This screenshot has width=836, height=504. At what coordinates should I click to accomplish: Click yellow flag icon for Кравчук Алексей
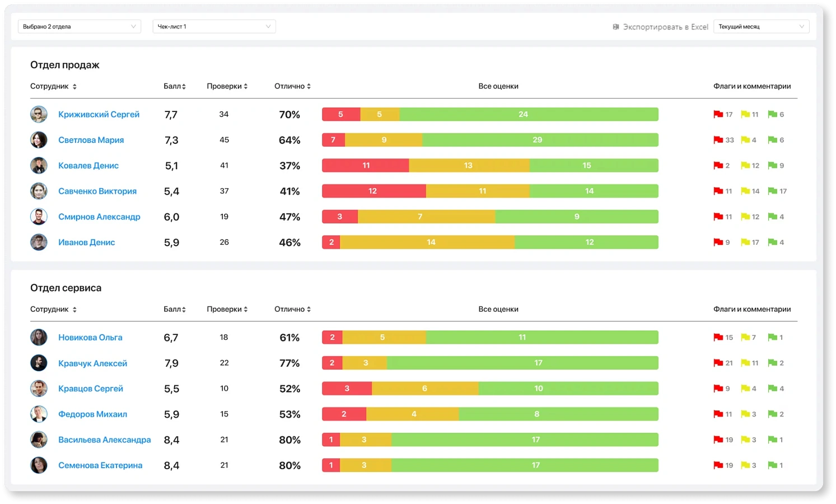745,363
